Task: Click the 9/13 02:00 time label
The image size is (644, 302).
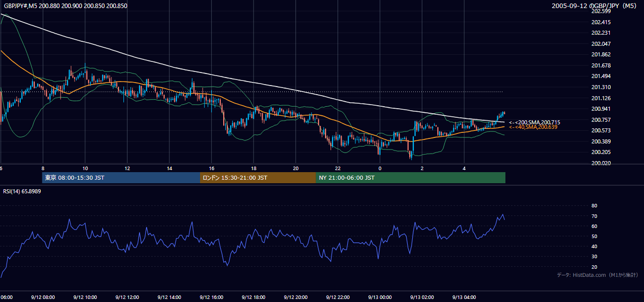Action: [x=422, y=297]
